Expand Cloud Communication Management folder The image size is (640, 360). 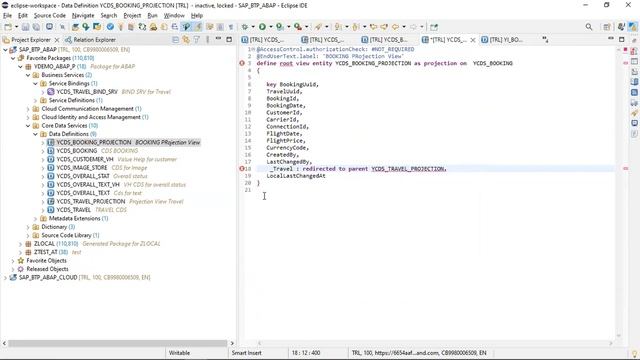[x=28, y=109]
